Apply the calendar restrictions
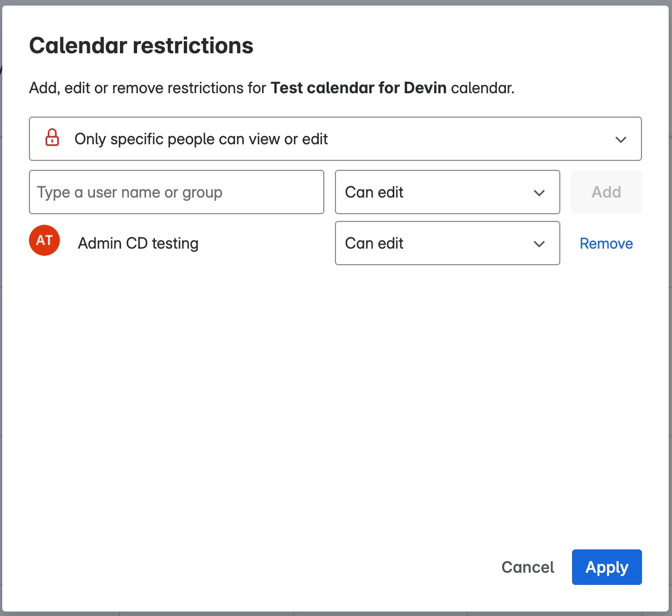This screenshot has height=616, width=672. 606,567
